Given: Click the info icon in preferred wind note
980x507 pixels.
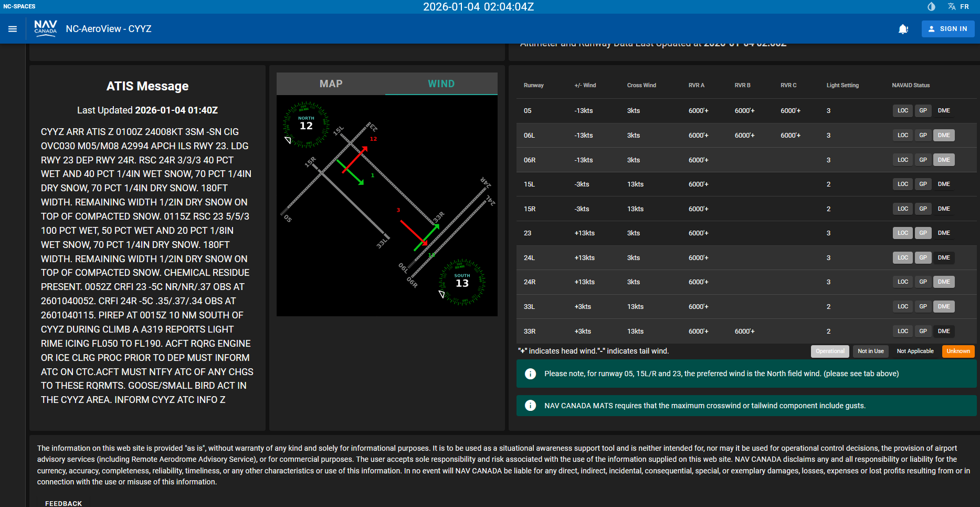Looking at the screenshot, I should point(530,374).
